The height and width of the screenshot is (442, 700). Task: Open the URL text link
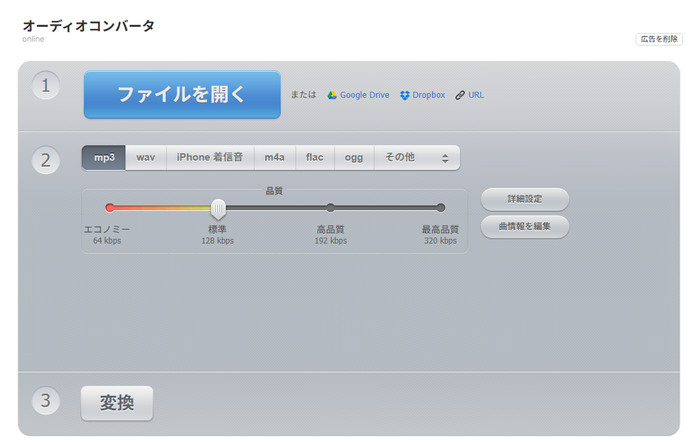point(476,95)
